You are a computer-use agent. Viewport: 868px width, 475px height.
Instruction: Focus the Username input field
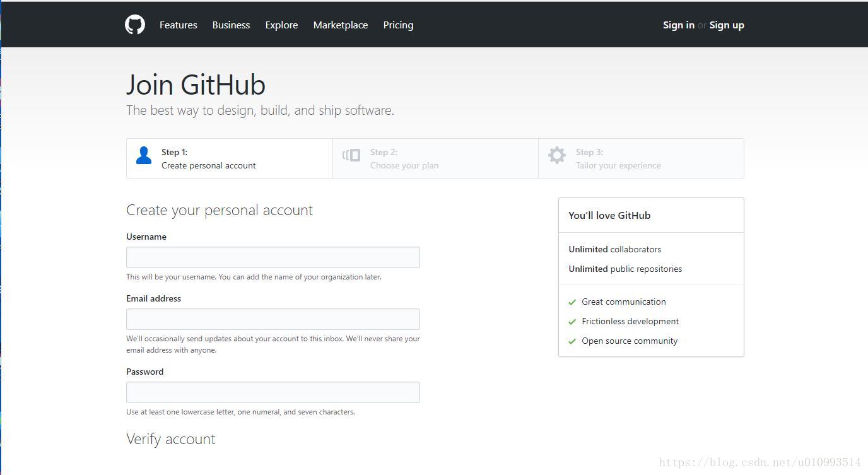[x=273, y=257]
